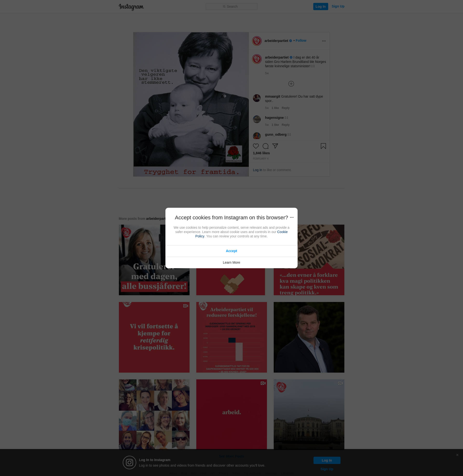Open gunn_odberg username link
Image resolution: width=463 pixels, height=476 pixels.
[276, 135]
